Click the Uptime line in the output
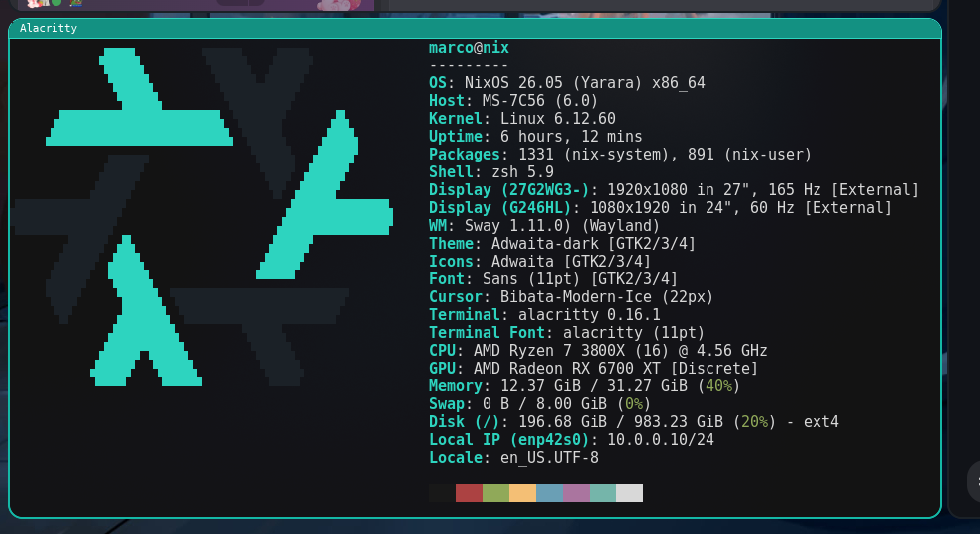 [535, 137]
